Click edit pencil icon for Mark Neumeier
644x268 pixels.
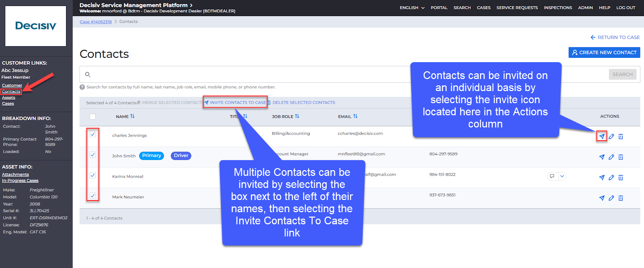click(x=611, y=198)
